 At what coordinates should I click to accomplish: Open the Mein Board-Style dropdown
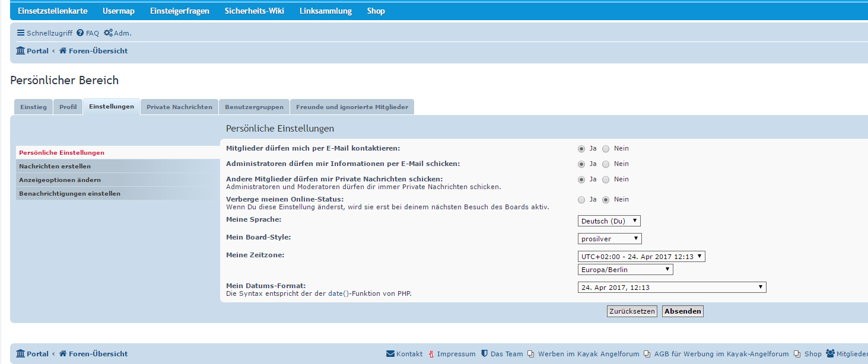coord(609,239)
